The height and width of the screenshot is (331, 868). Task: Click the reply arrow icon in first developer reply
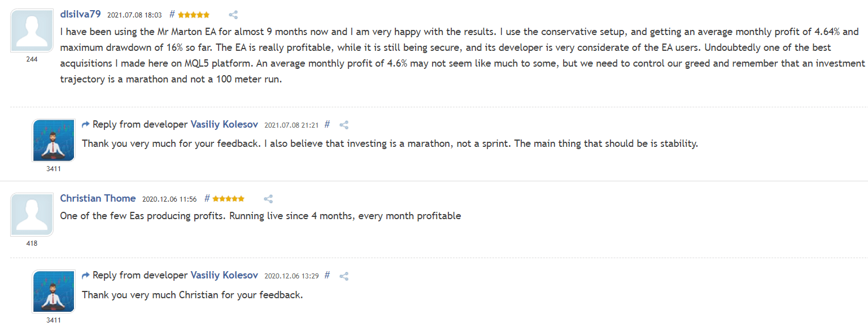click(86, 124)
